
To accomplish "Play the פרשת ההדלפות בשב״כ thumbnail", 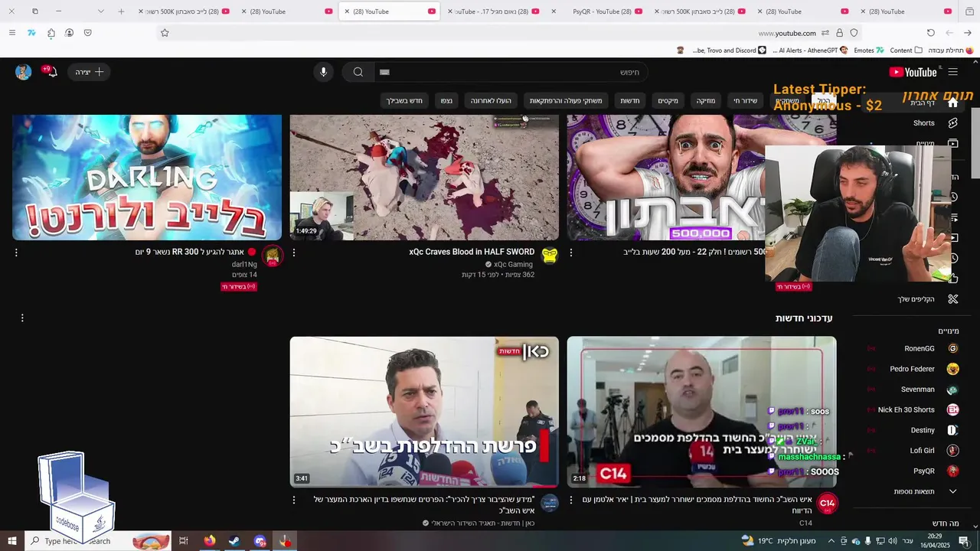I will (x=424, y=412).
